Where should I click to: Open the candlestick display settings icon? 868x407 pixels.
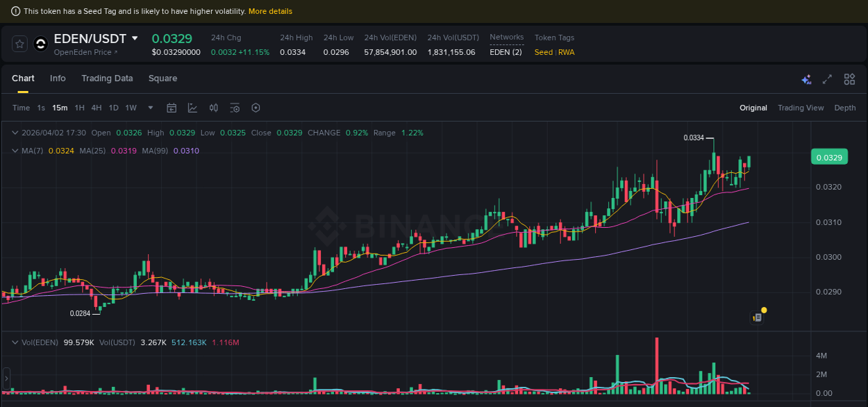pyautogui.click(x=213, y=108)
